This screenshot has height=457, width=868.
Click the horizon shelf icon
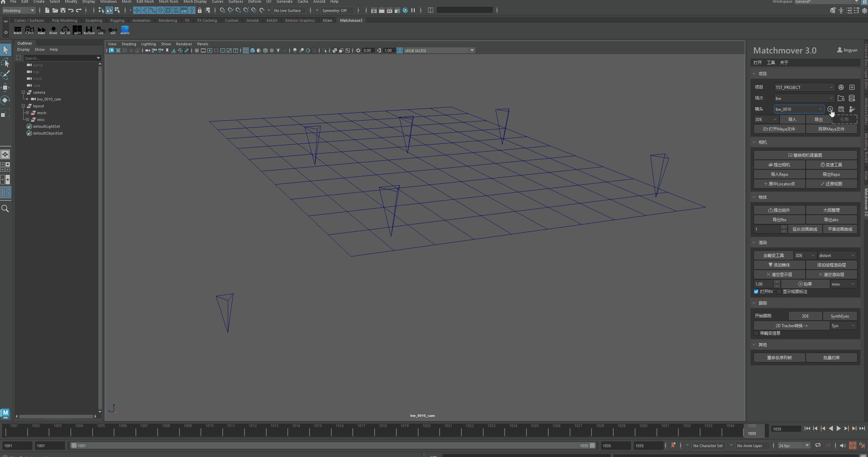(x=89, y=30)
